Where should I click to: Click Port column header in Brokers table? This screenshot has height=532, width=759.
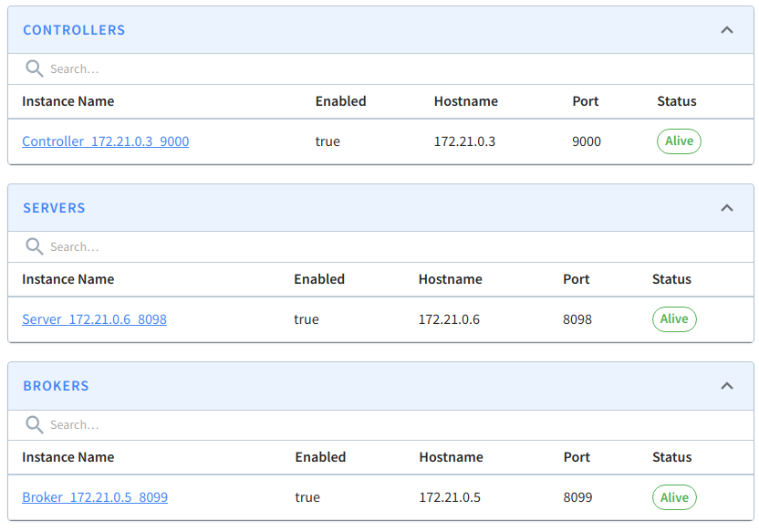577,457
